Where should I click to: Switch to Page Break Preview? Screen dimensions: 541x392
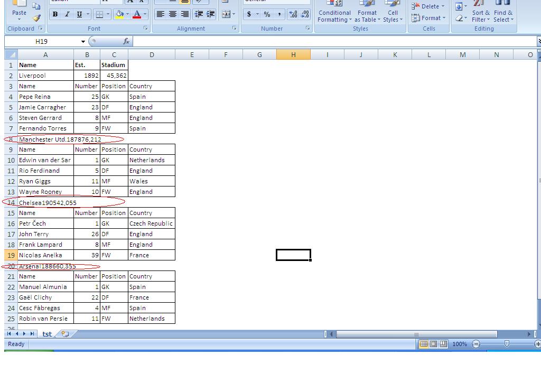pos(443,344)
